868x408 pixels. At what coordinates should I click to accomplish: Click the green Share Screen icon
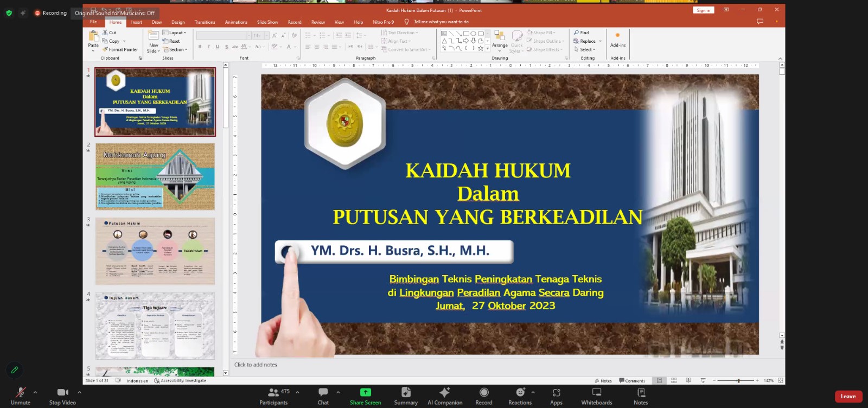[x=366, y=392]
